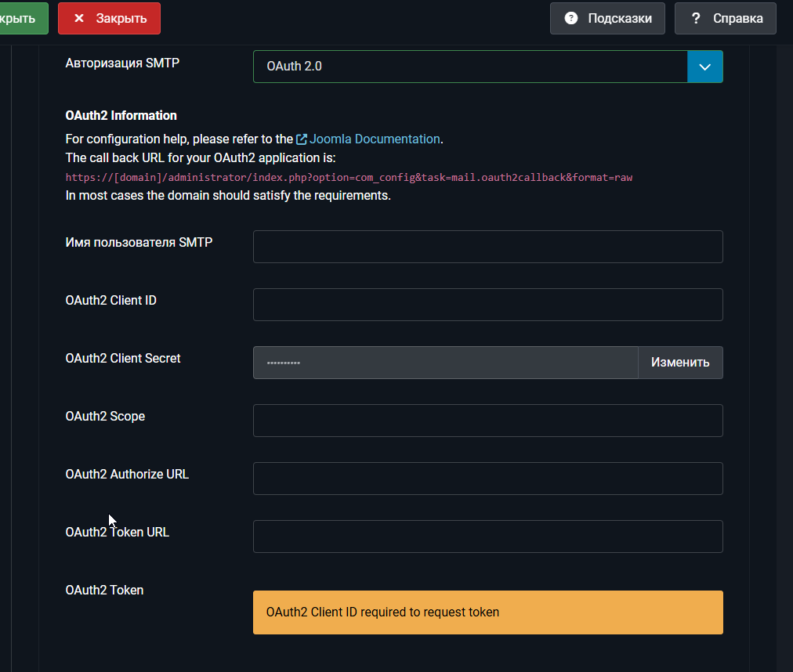Click the partially visible green save-and-close button
Viewport: 793px width, 672px height.
point(24,18)
